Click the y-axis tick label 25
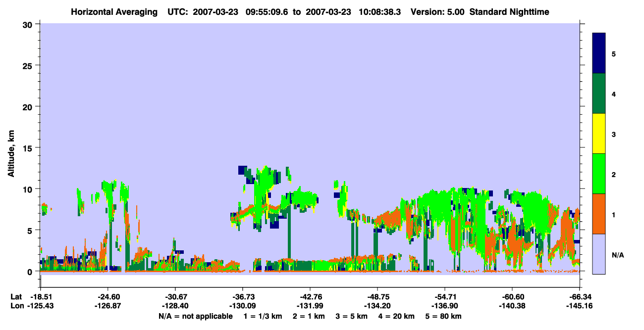 pos(29,65)
